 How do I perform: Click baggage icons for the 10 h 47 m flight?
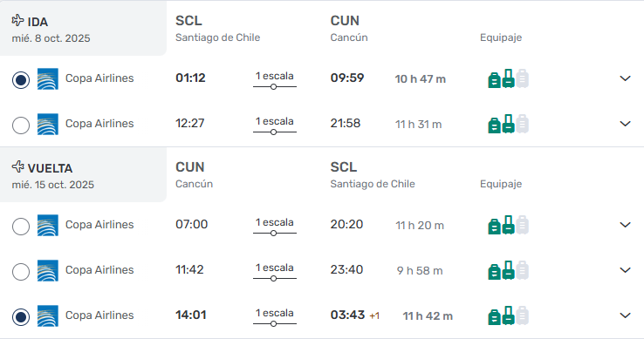pos(508,78)
